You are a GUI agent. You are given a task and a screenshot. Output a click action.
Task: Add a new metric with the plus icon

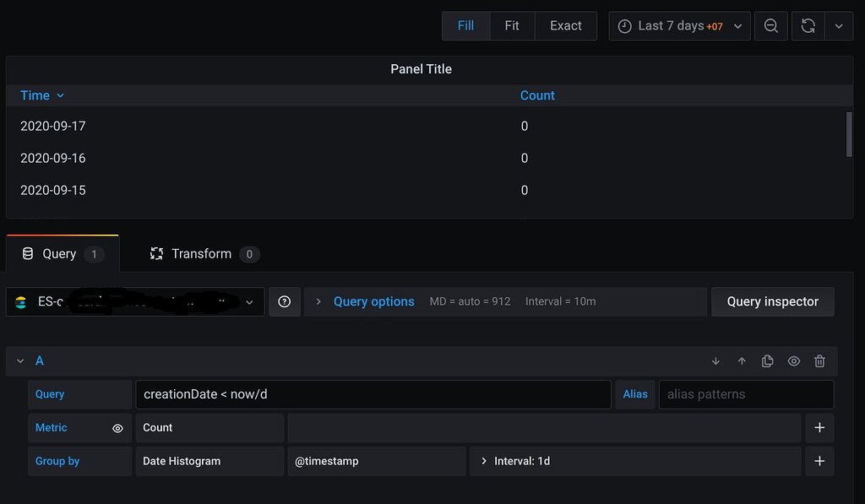(x=819, y=428)
